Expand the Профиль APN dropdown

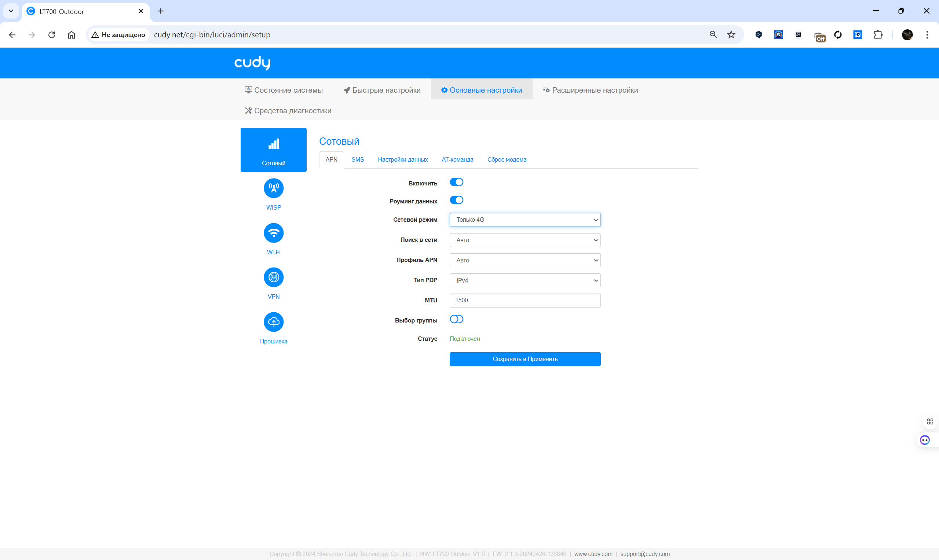[x=525, y=260]
